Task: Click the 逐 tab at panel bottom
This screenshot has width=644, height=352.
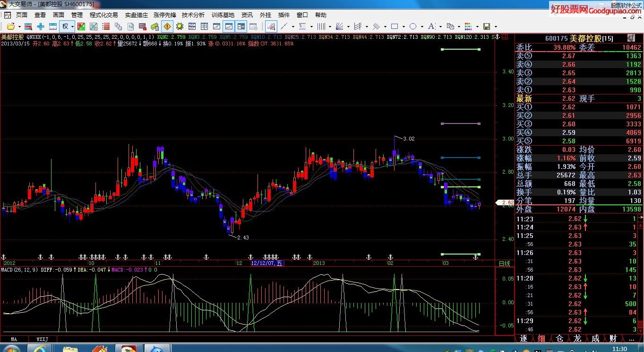Action: click(x=524, y=338)
